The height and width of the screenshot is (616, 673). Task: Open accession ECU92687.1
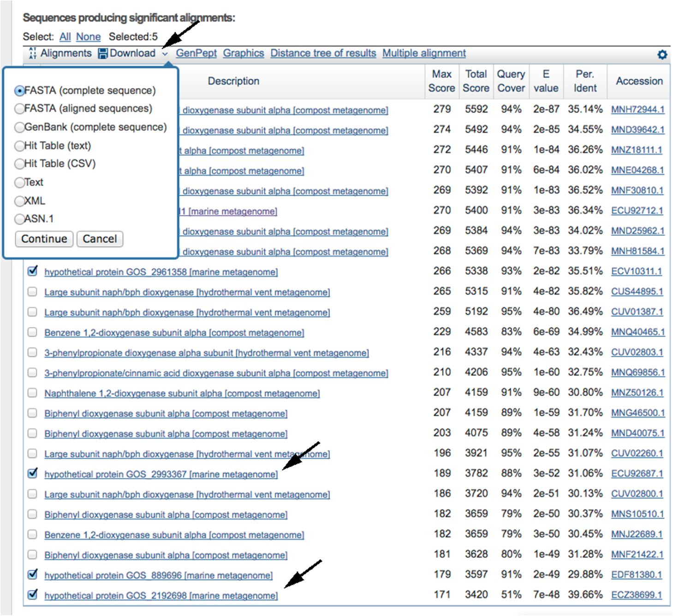point(637,474)
